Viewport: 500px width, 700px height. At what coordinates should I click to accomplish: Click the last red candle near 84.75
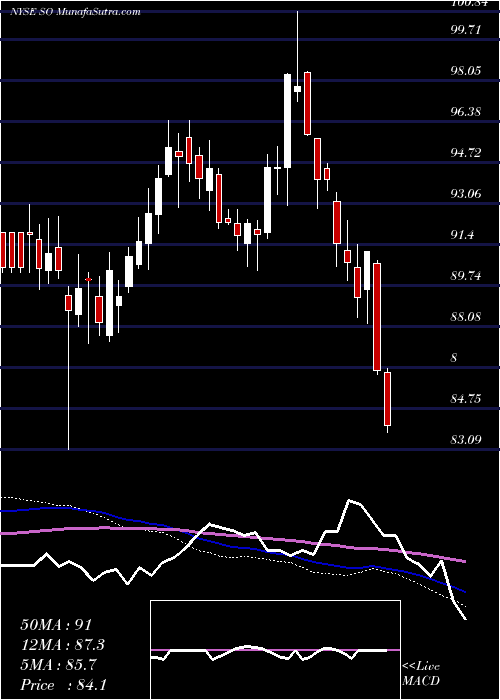point(388,399)
